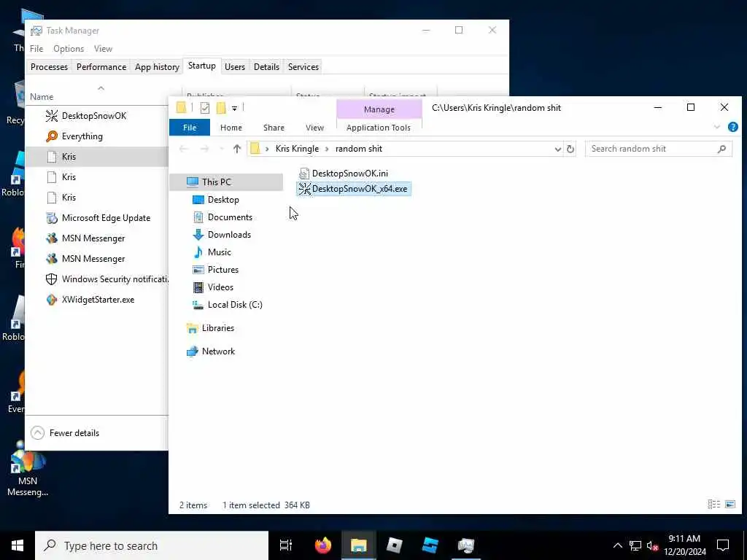Select This PC in navigation pane
The height and width of the screenshot is (560, 747).
coord(226,182)
